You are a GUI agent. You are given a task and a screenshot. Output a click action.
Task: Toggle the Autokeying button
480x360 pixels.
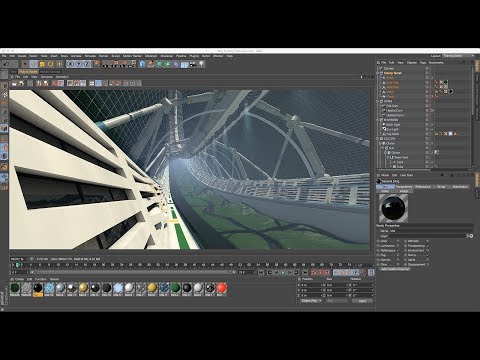click(x=321, y=273)
